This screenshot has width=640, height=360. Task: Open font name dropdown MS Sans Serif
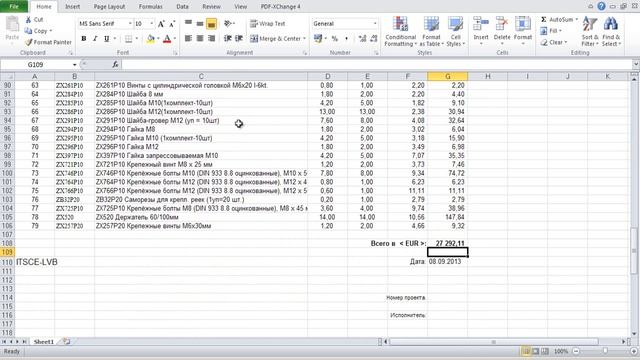pyautogui.click(x=130, y=24)
